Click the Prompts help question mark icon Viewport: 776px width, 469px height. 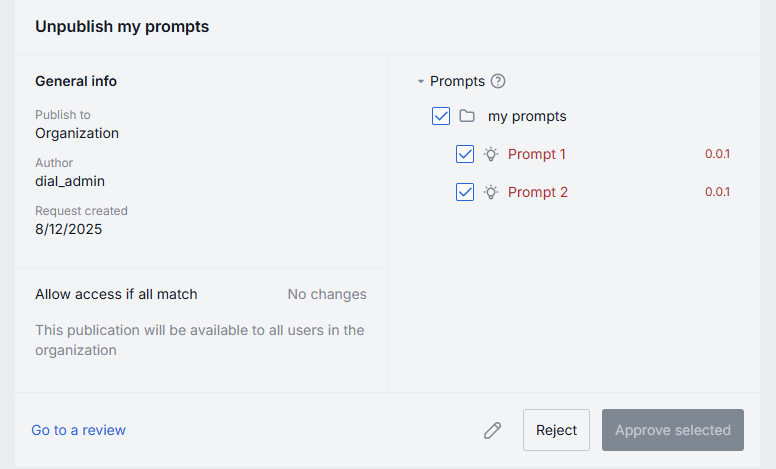(498, 81)
